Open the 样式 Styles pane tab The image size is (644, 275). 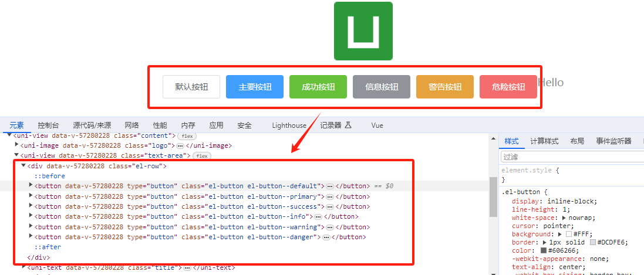[x=512, y=141]
